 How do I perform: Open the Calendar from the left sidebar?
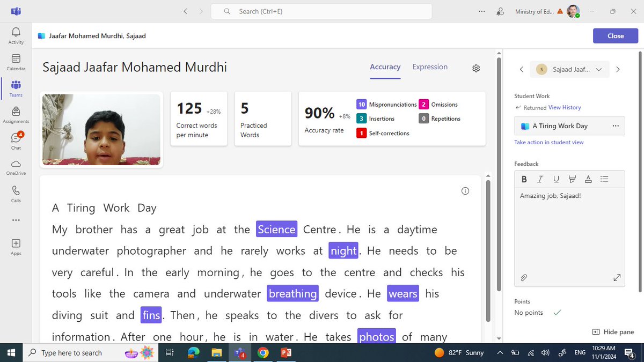[16, 60]
